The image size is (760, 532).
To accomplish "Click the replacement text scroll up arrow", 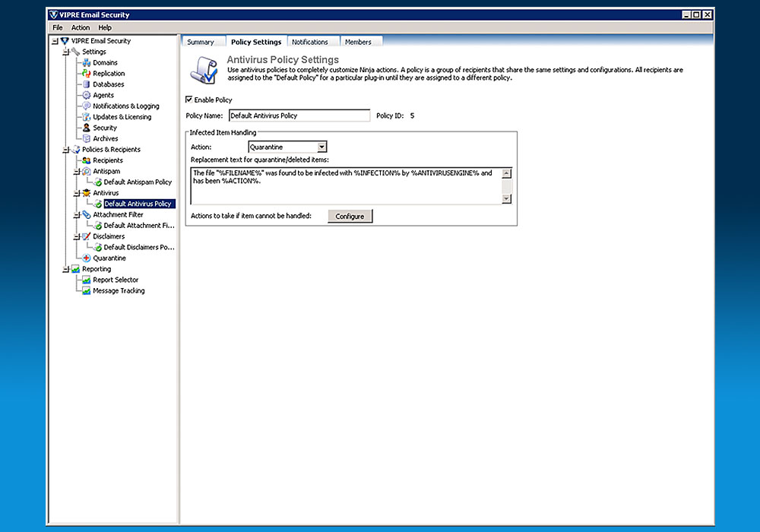I will coord(506,173).
